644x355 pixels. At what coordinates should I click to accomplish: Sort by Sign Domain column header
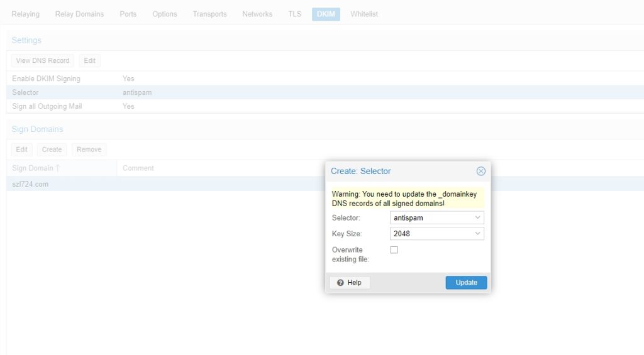(62, 168)
